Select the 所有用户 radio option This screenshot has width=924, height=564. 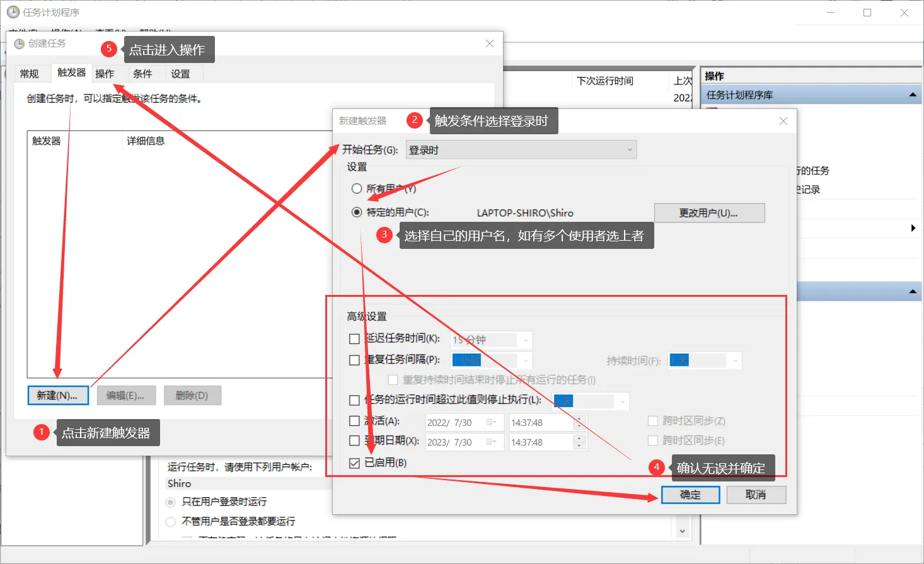coord(357,188)
